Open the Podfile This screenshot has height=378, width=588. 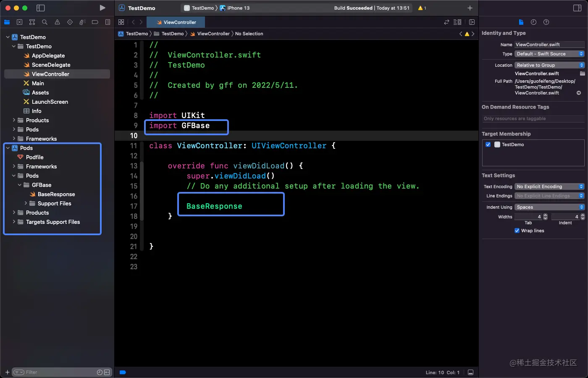click(34, 157)
